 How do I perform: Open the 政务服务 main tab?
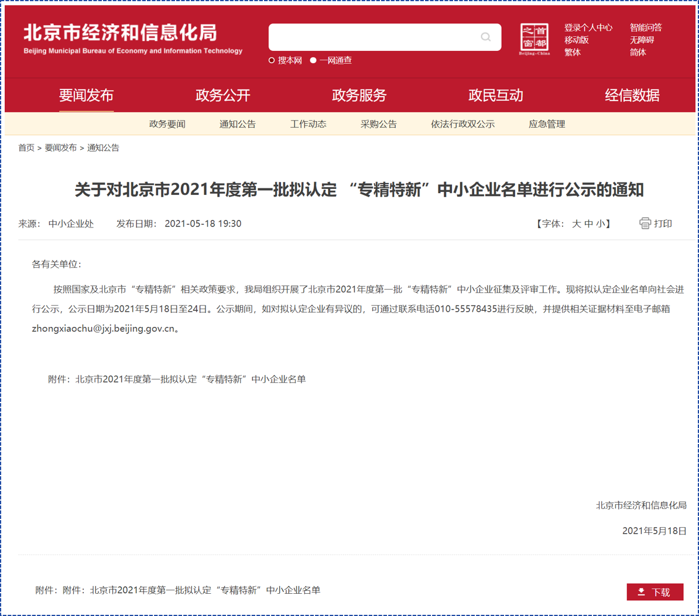pos(359,95)
